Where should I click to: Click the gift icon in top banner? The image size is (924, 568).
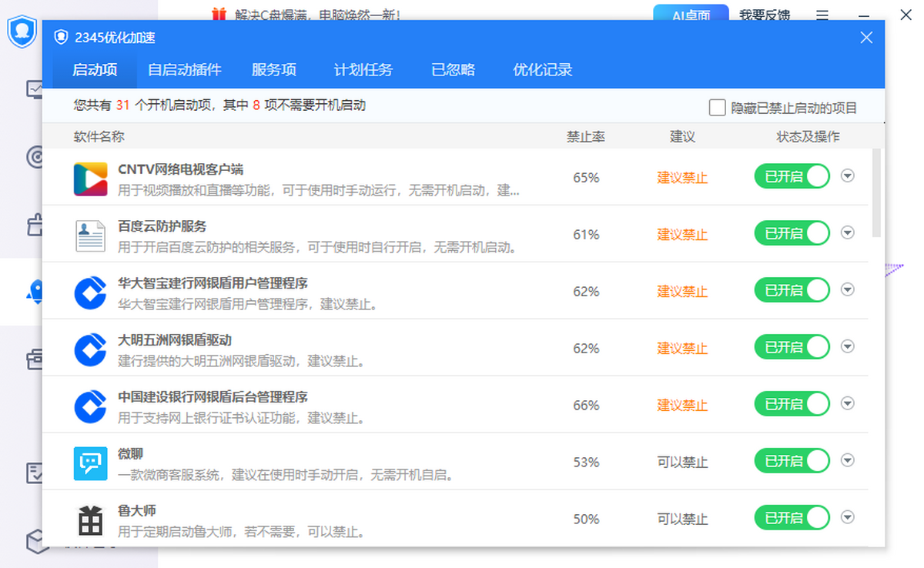pyautogui.click(x=219, y=14)
